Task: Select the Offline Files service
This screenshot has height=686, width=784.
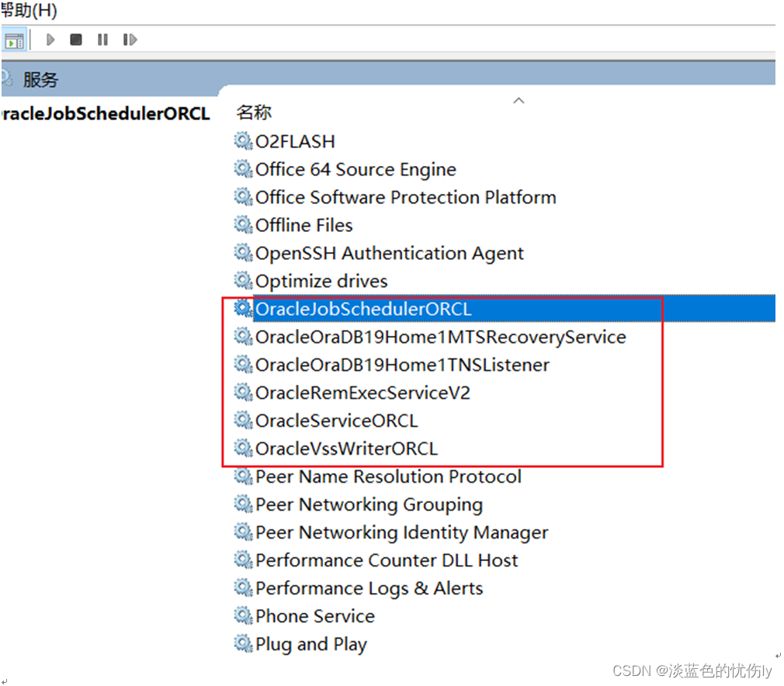Action: 304,226
